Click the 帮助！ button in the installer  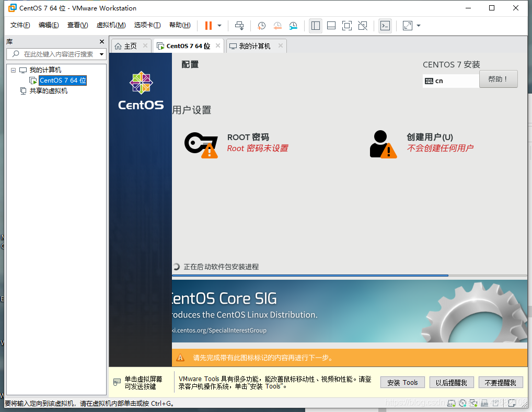click(x=499, y=79)
